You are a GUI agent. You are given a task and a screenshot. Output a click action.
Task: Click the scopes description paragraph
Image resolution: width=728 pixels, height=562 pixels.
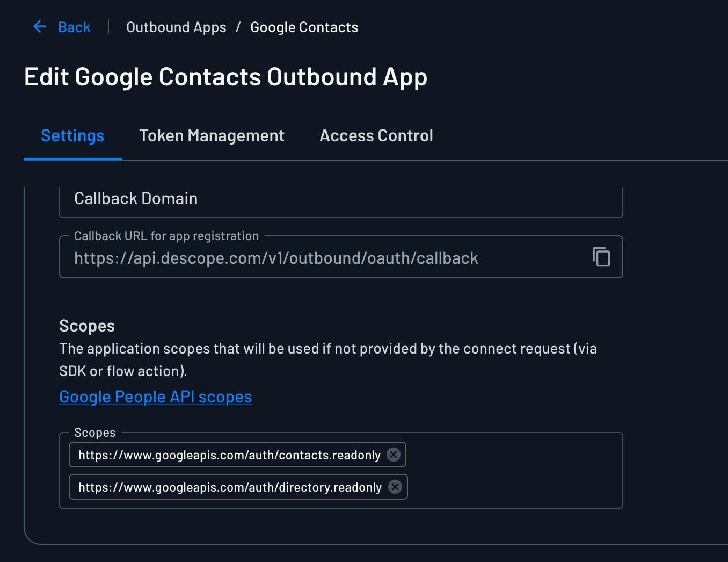(327, 359)
